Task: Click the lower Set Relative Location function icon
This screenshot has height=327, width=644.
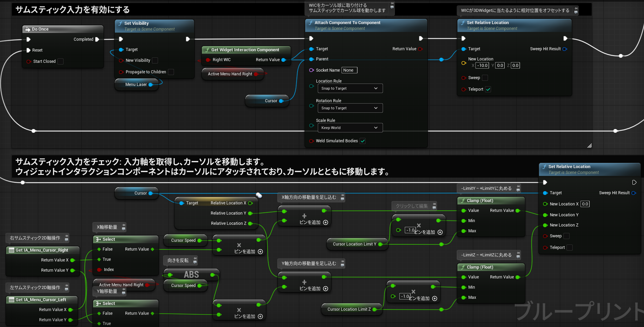Action: (x=544, y=166)
